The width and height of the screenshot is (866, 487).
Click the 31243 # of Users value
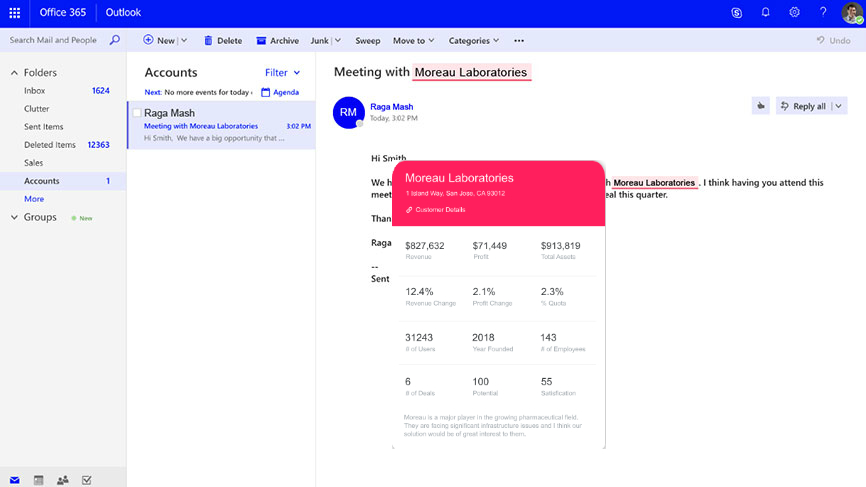pos(419,337)
